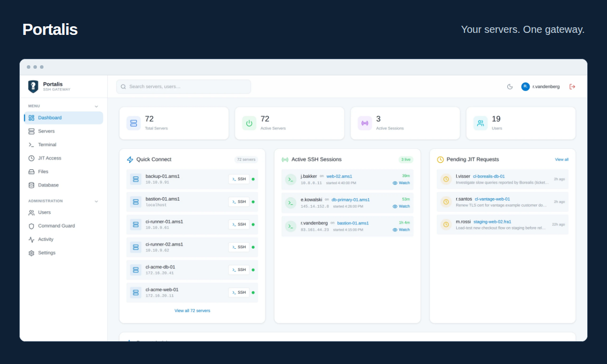Open Activity in the sidebar
The height and width of the screenshot is (364, 607).
(64, 240)
